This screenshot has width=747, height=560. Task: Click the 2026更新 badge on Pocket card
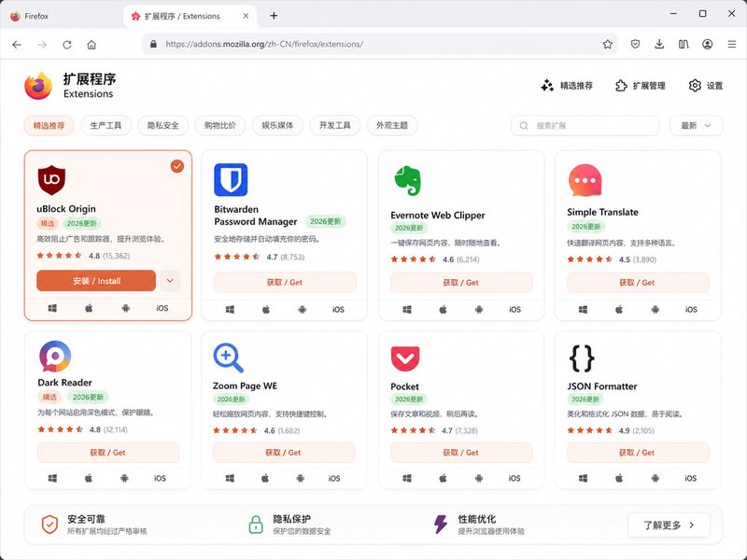[x=409, y=399]
